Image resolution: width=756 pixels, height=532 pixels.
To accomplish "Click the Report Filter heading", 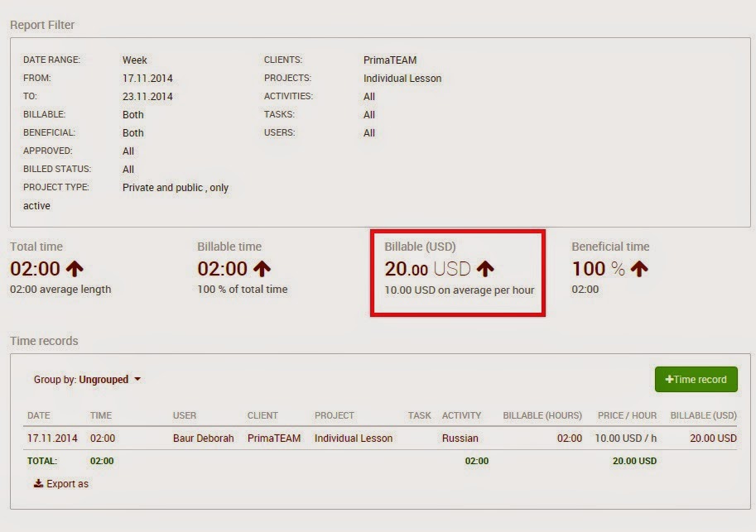I will pos(42,25).
